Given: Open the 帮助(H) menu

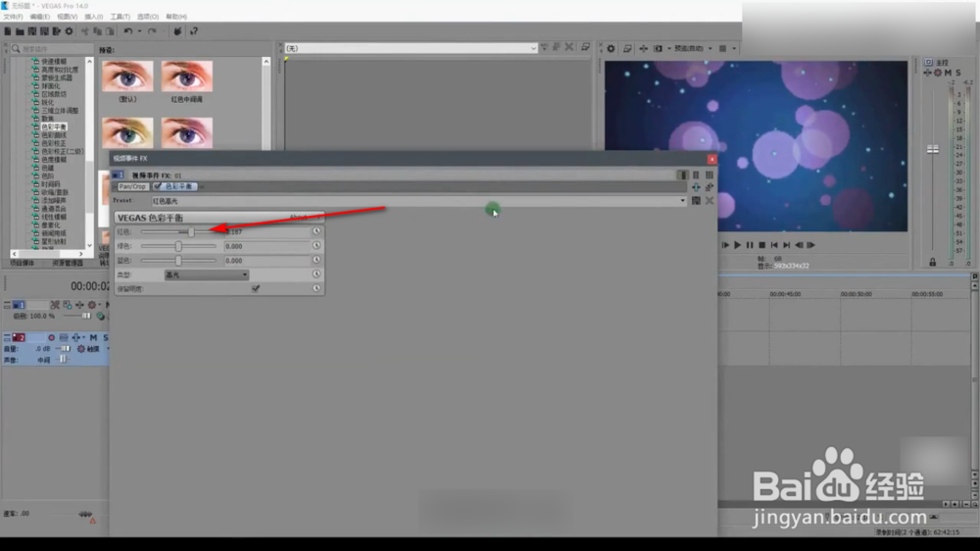Looking at the screenshot, I should click(x=176, y=17).
